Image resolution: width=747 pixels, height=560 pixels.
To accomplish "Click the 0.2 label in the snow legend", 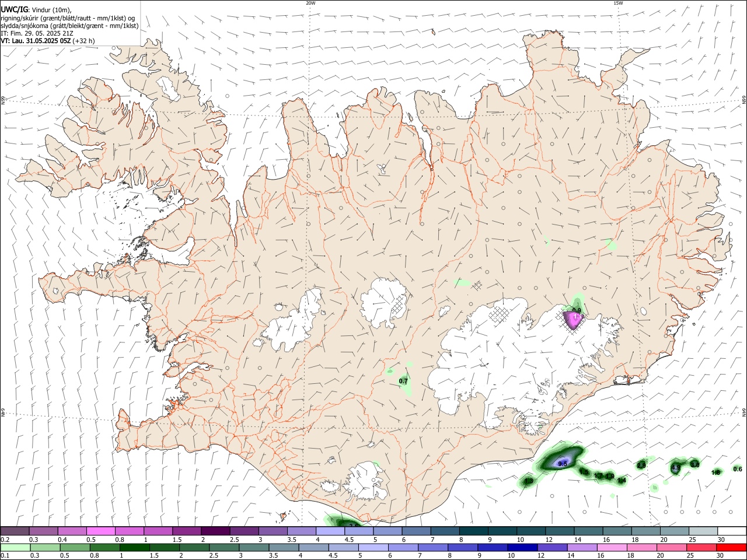I will point(5,538).
